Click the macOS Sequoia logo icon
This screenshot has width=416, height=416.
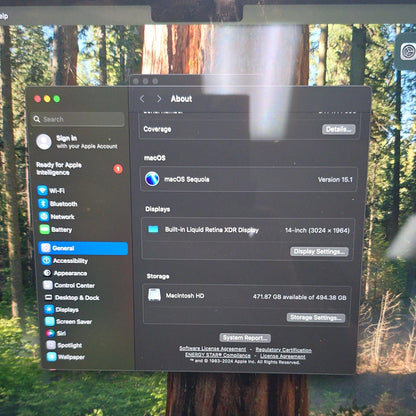point(152,179)
